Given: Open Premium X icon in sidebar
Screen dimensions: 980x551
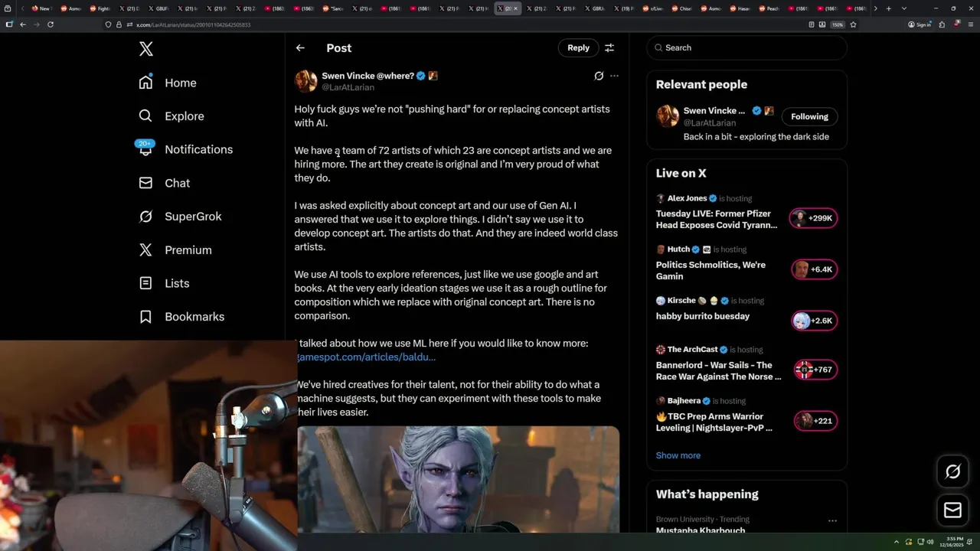Looking at the screenshot, I should pyautogui.click(x=145, y=249).
